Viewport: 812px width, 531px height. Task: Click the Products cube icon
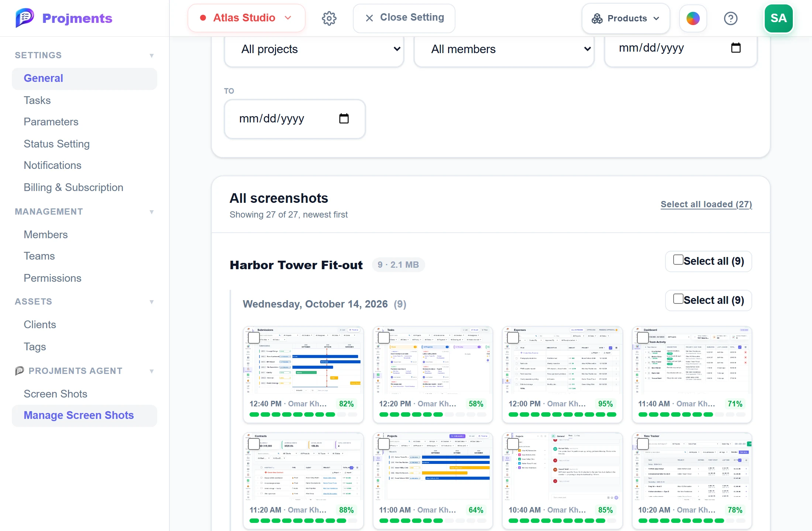click(597, 18)
